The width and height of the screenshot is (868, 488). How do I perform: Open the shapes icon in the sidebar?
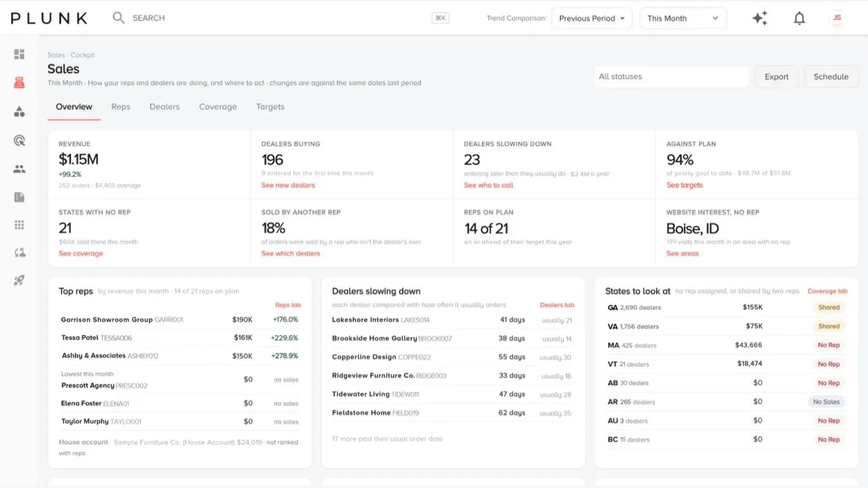pos(19,112)
